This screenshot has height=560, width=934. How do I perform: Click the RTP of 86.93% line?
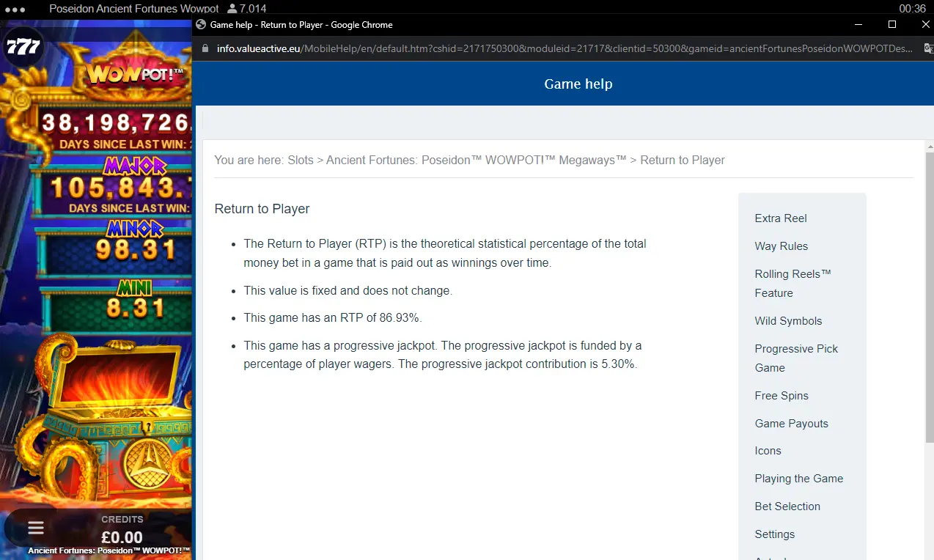[333, 318]
